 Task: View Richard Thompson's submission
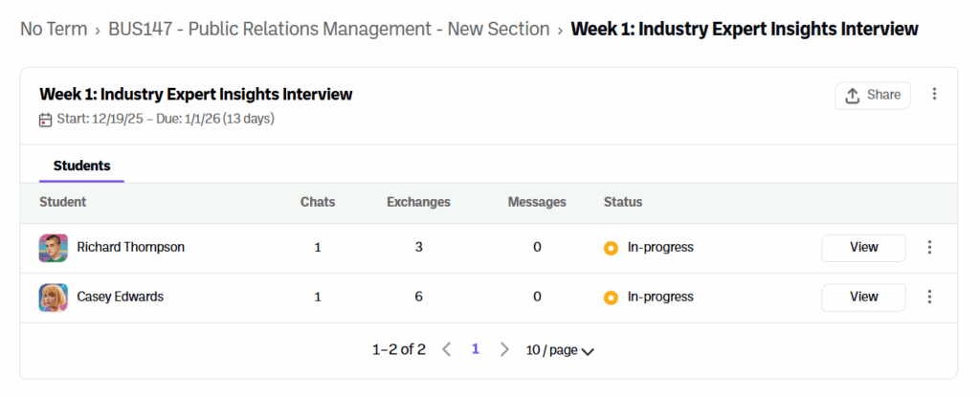[863, 248]
